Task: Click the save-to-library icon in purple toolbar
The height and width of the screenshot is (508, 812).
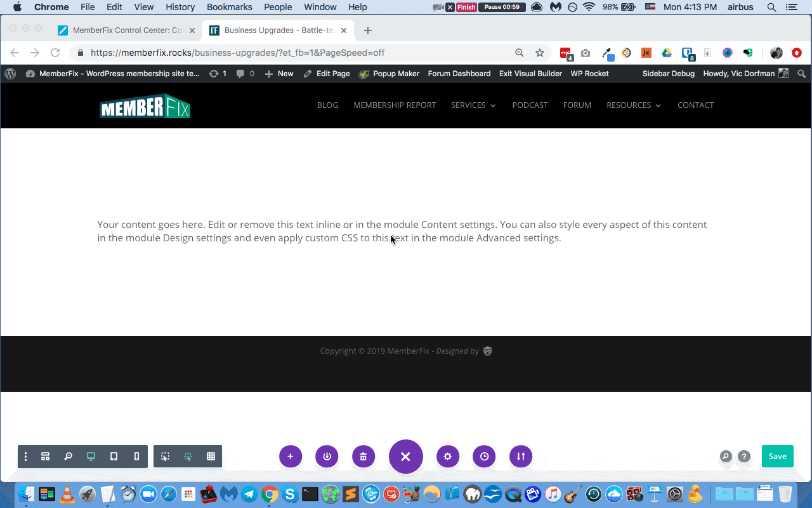Action: pos(327,457)
